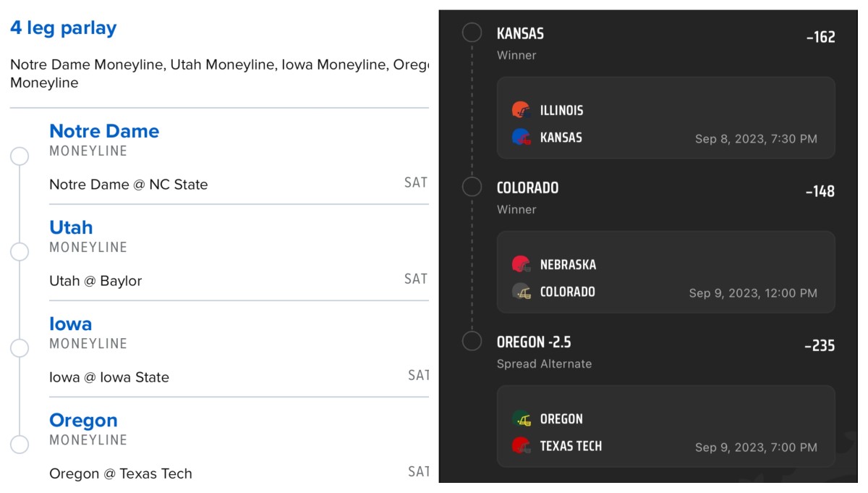Image resolution: width=868 pixels, height=493 pixels.
Task: Select the Iowa leg status circle
Action: 20,348
